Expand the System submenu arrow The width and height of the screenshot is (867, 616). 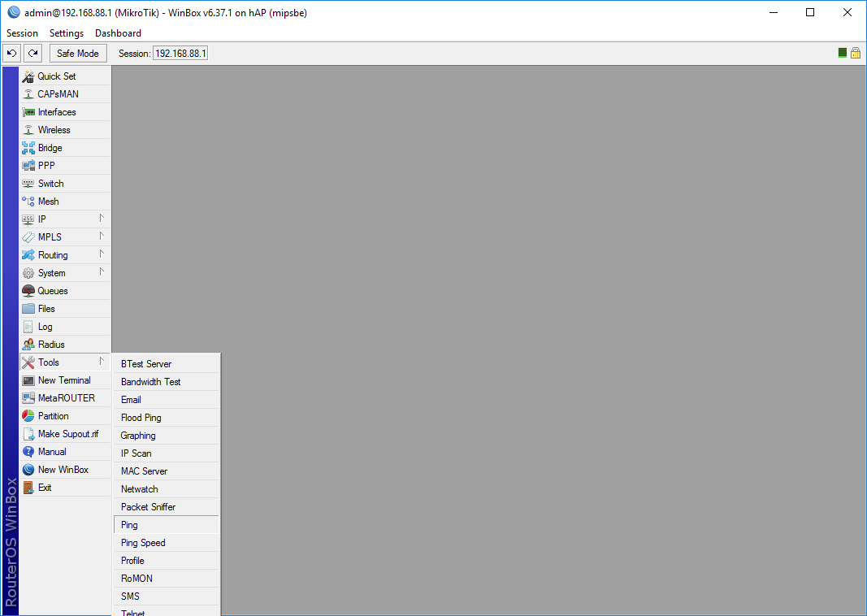click(102, 272)
